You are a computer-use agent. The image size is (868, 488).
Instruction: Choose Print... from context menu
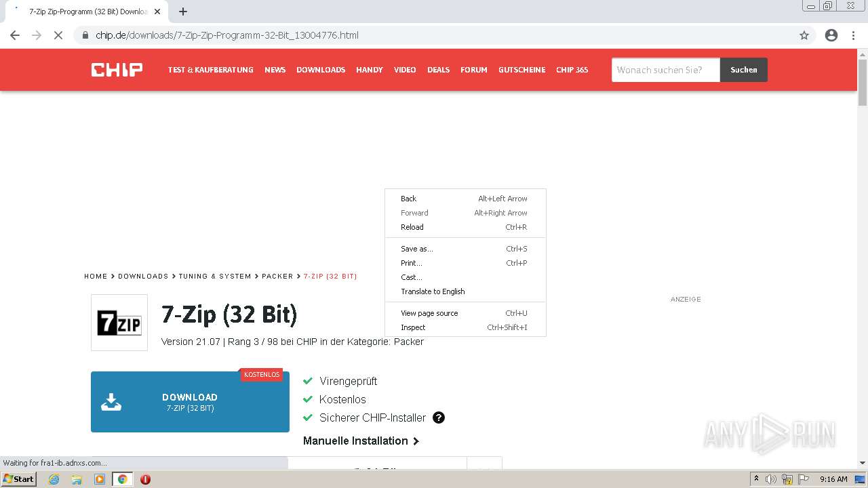(465, 263)
